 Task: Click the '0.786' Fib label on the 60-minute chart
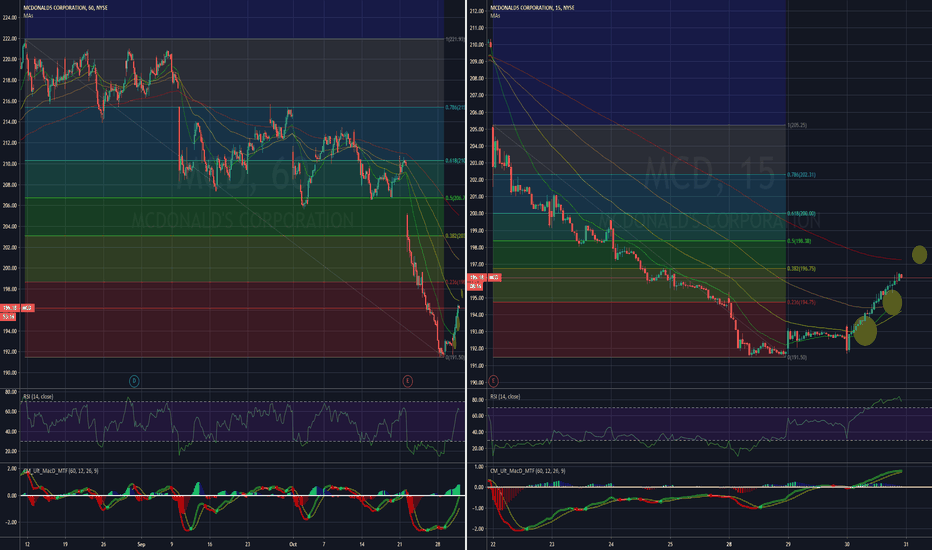tap(455, 108)
